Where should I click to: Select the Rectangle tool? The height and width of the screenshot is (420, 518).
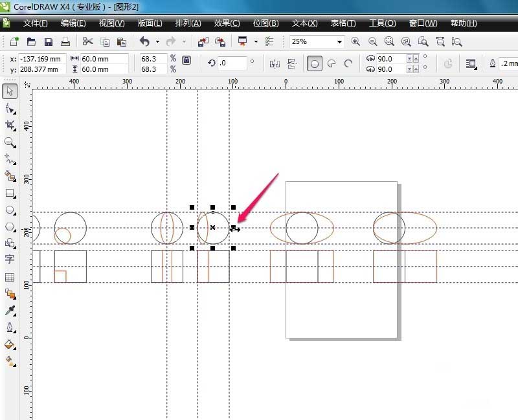point(9,193)
